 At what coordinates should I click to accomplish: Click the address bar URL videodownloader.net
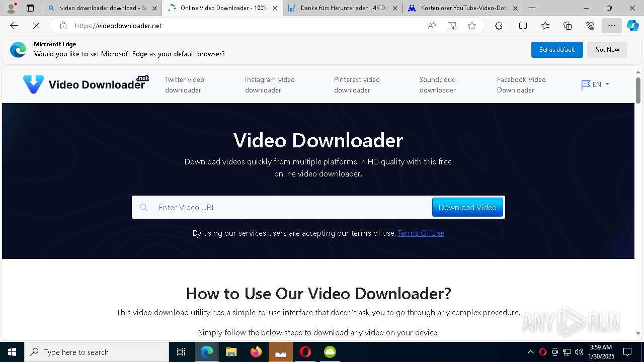(x=119, y=26)
